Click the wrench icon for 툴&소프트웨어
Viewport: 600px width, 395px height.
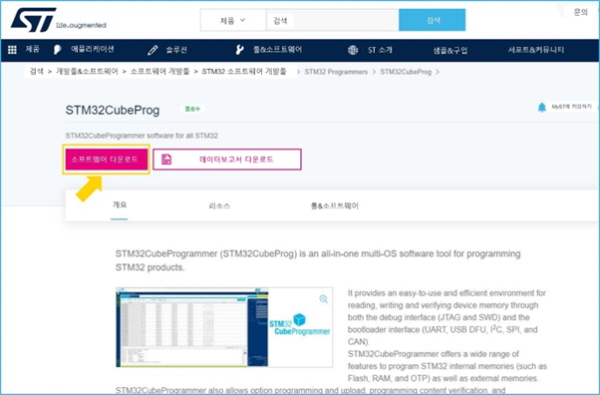click(240, 50)
